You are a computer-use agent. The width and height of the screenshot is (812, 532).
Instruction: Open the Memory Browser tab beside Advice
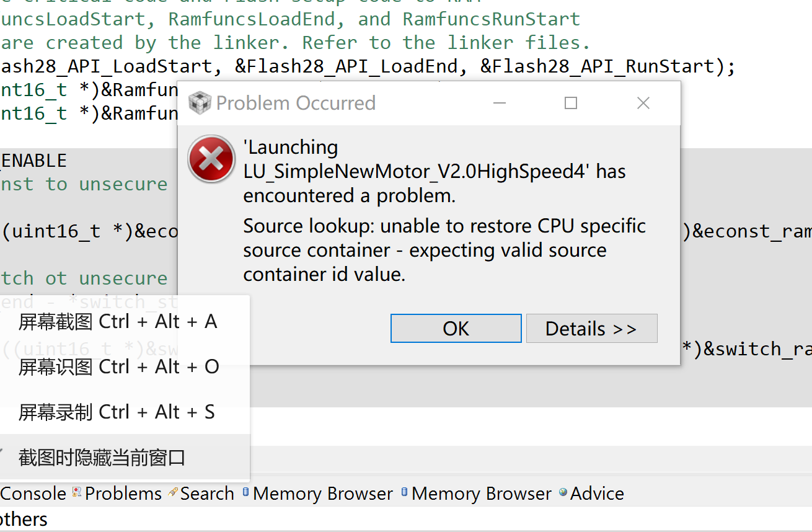point(481,494)
